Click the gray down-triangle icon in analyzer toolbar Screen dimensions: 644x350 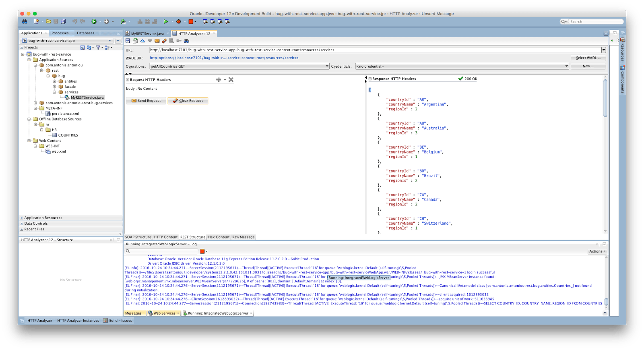coord(150,41)
